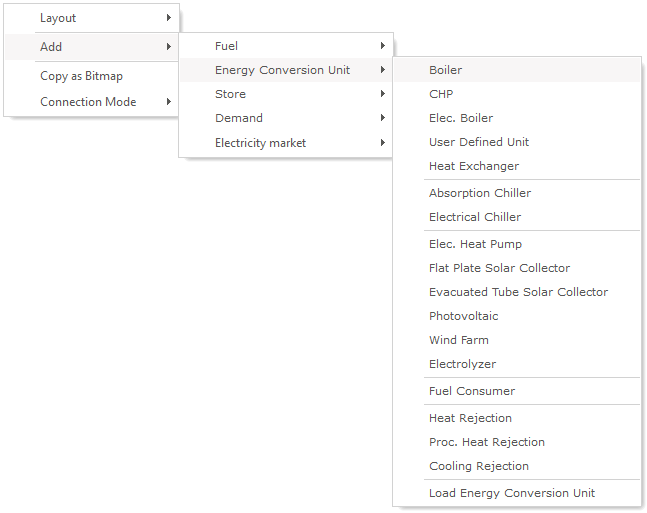Click Load Energy Conversion Unit
Image resolution: width=647 pixels, height=513 pixels.
coord(517,493)
